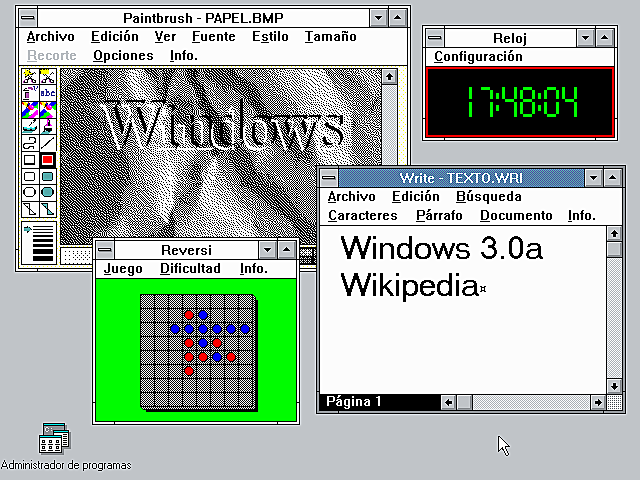Click the 'Windows 3.0a' text in Write
The image size is (640, 480).
442,248
